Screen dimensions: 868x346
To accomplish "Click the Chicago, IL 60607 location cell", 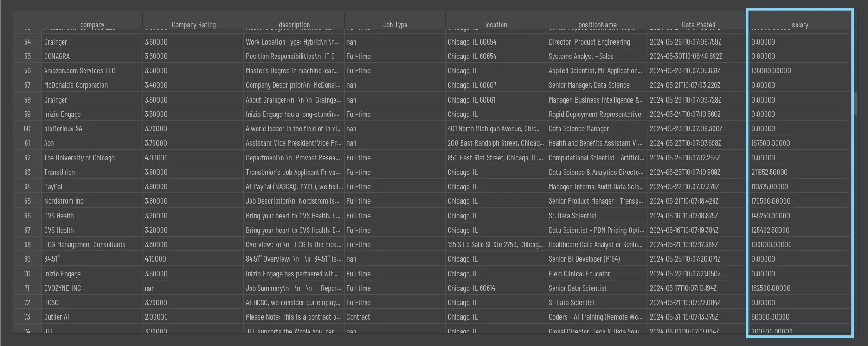I will [496, 85].
